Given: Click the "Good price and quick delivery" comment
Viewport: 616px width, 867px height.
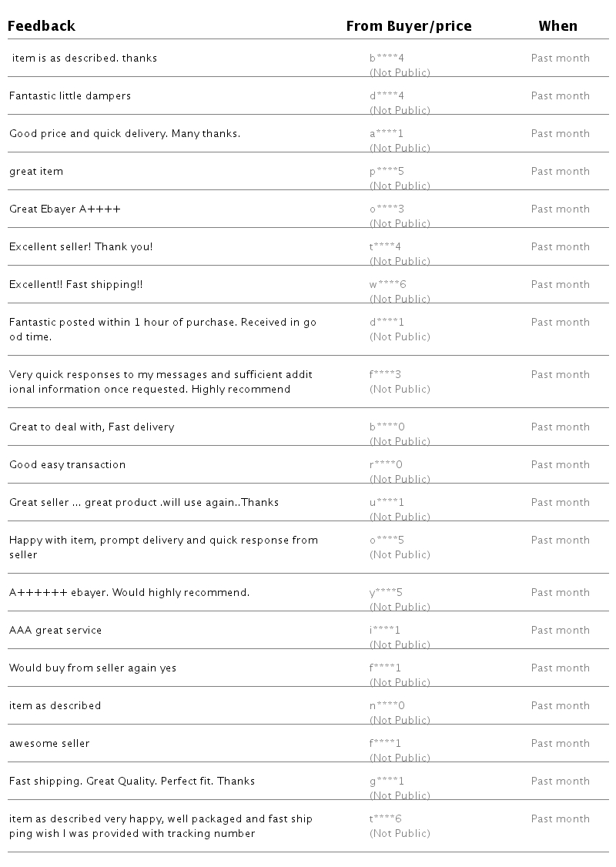Looking at the screenshot, I should [125, 134].
